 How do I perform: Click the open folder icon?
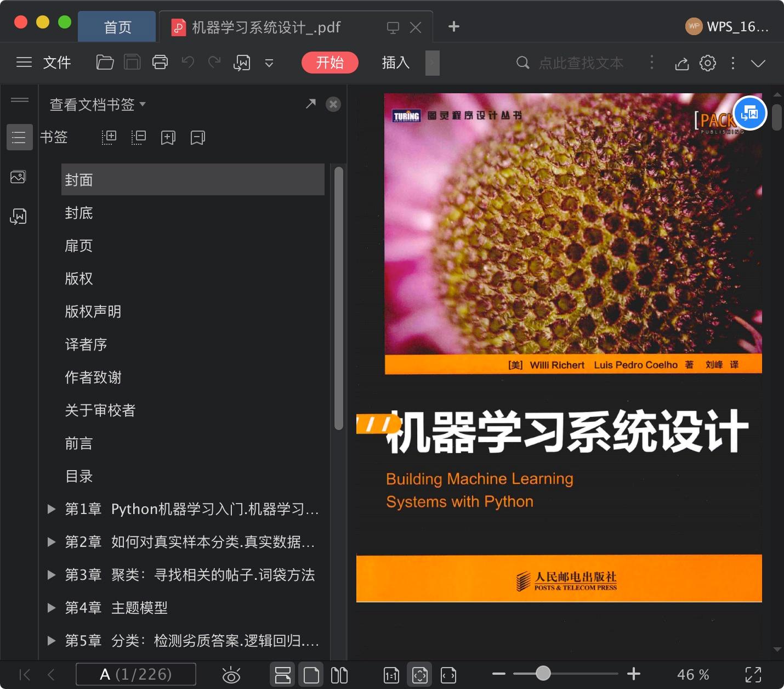coord(105,63)
